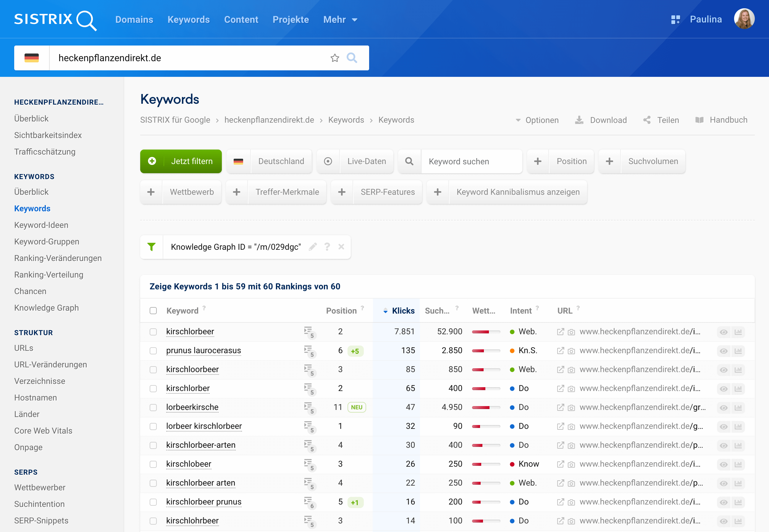Click the favorite star icon in the search bar
This screenshot has height=532, width=769.
point(335,58)
